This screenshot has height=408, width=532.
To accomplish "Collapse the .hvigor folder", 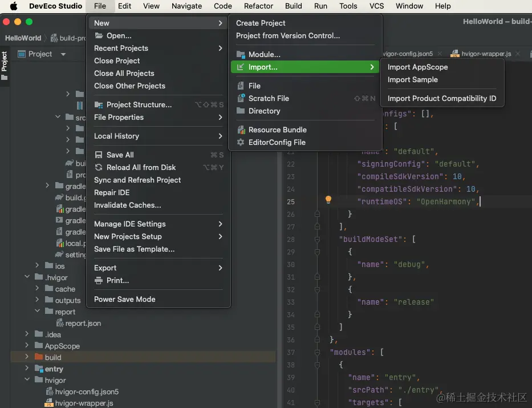I will (27, 277).
